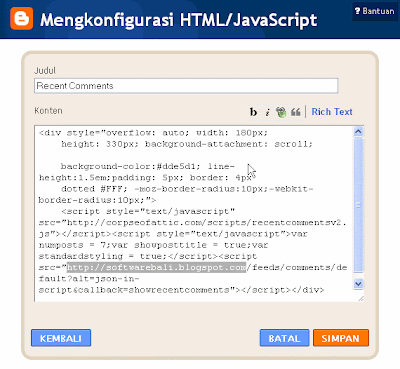Click the insert link globe icon
The height and width of the screenshot is (369, 400).
coord(281,112)
